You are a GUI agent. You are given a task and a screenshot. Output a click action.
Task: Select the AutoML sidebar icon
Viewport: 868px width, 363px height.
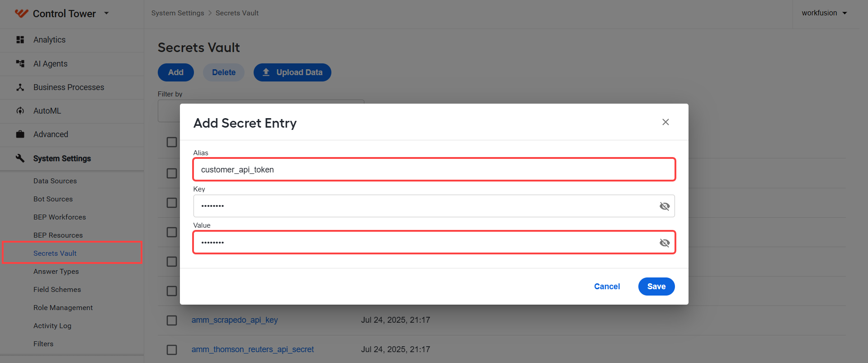coord(20,111)
